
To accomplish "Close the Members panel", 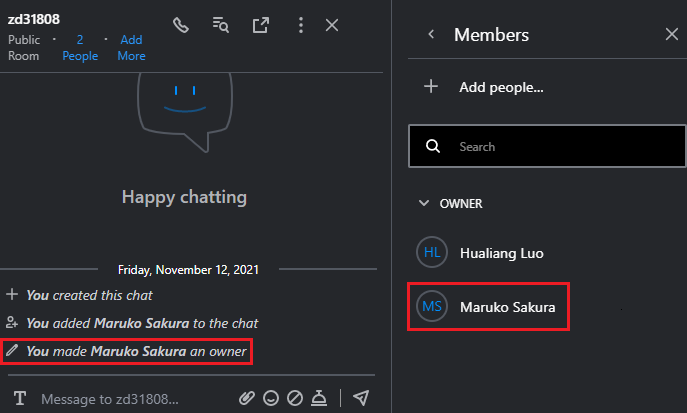I will click(672, 34).
